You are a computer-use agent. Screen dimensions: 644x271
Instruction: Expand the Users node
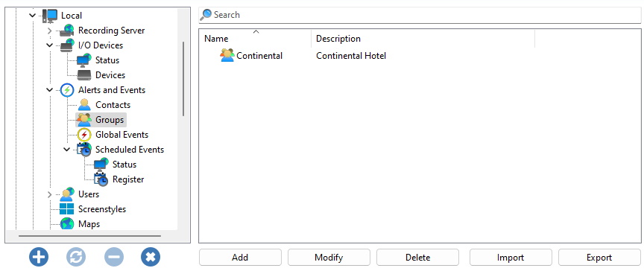50,194
